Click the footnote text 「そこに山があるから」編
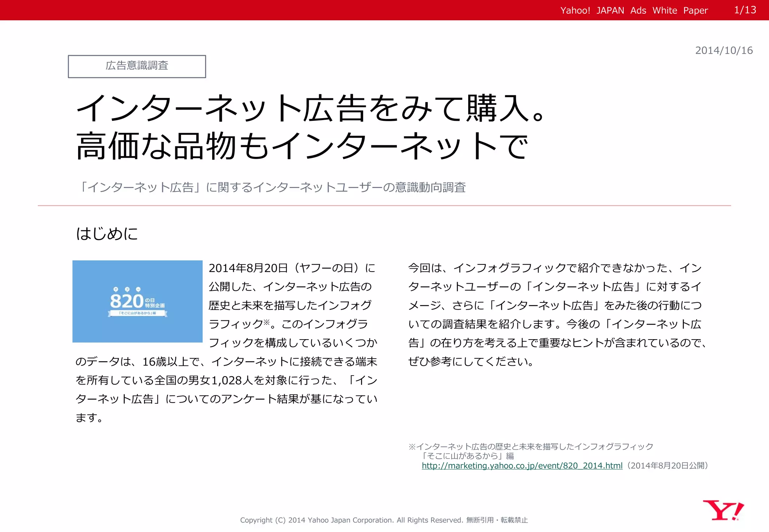This screenshot has width=769, height=532. 467,456
